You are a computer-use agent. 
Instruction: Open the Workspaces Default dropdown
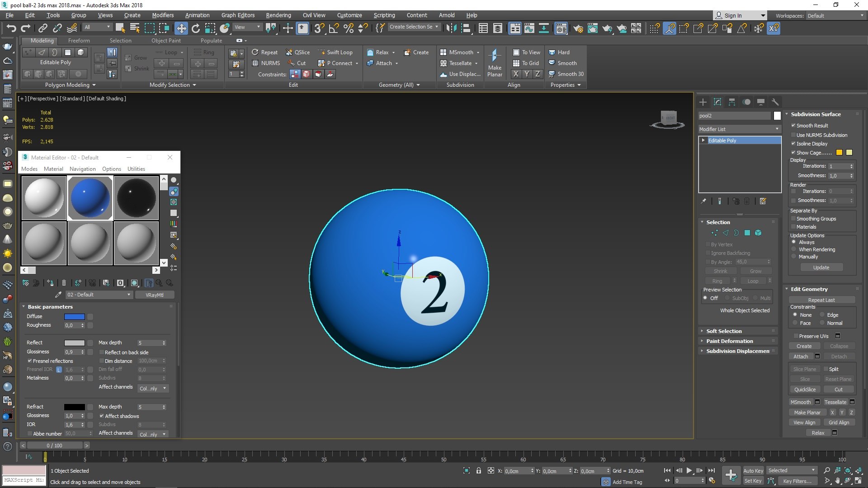[835, 15]
